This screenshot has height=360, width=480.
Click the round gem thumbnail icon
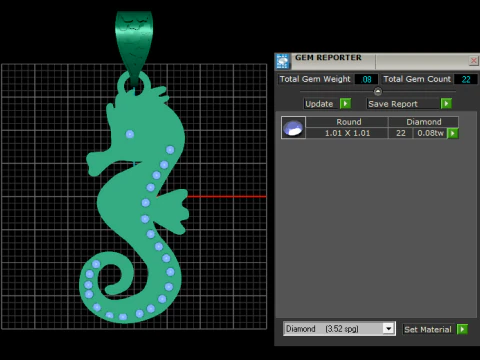(293, 128)
